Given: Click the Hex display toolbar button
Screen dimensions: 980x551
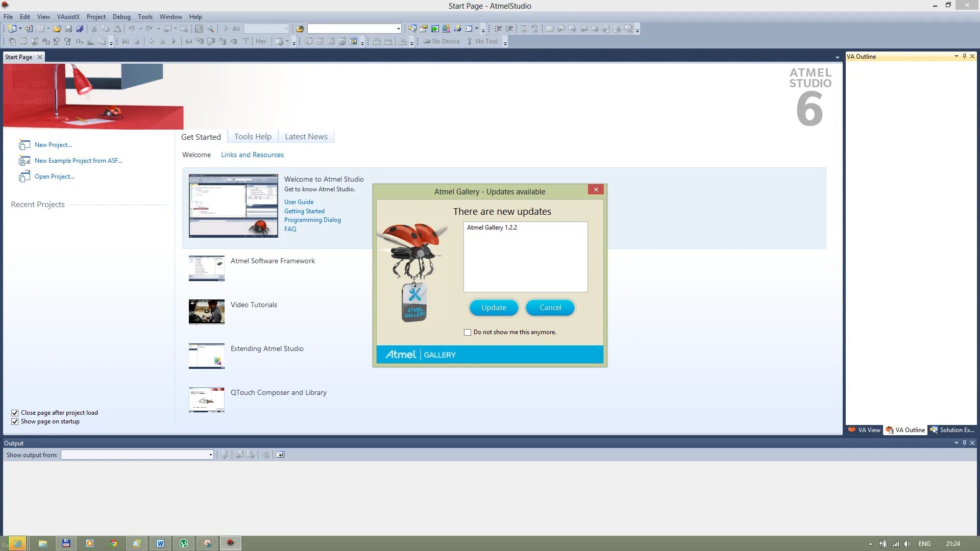Looking at the screenshot, I should (261, 41).
